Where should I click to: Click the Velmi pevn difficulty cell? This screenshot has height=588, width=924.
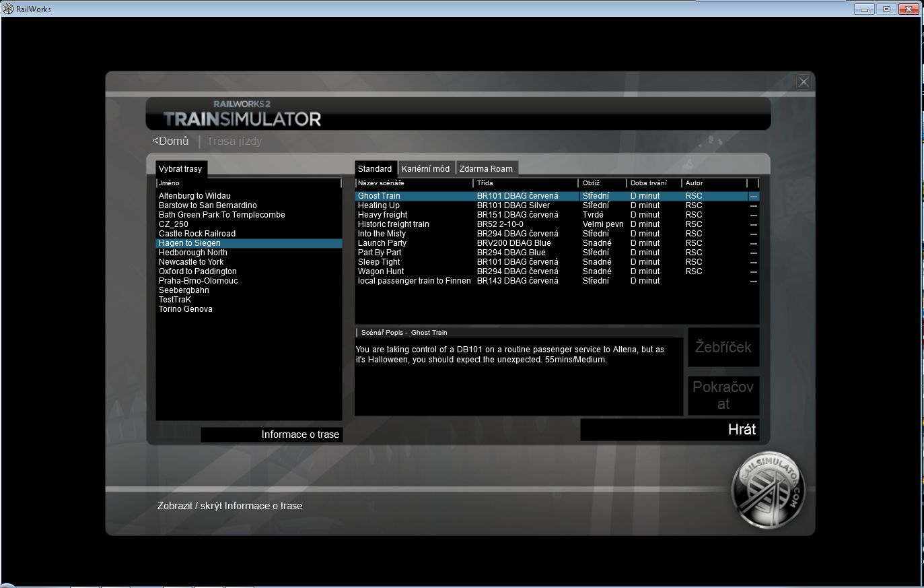coord(603,224)
